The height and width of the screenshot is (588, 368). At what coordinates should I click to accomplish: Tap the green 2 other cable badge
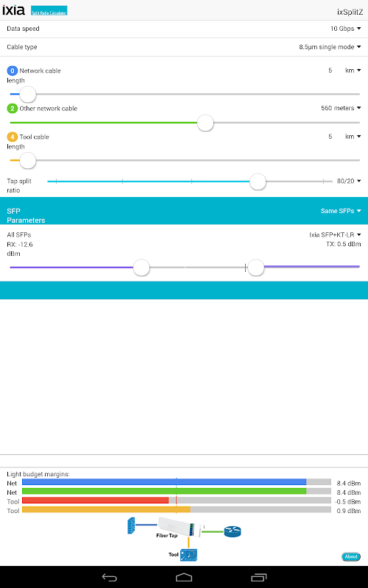pyautogui.click(x=13, y=109)
